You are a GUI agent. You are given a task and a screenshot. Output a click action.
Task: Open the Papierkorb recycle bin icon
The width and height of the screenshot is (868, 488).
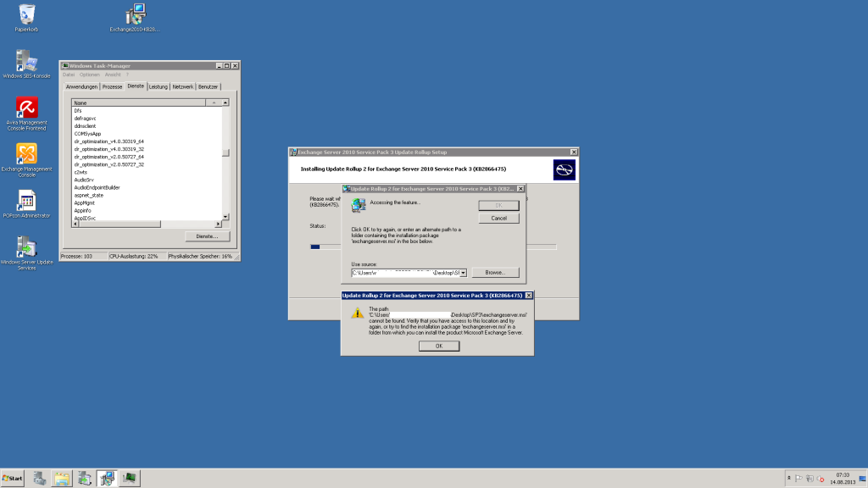click(26, 18)
